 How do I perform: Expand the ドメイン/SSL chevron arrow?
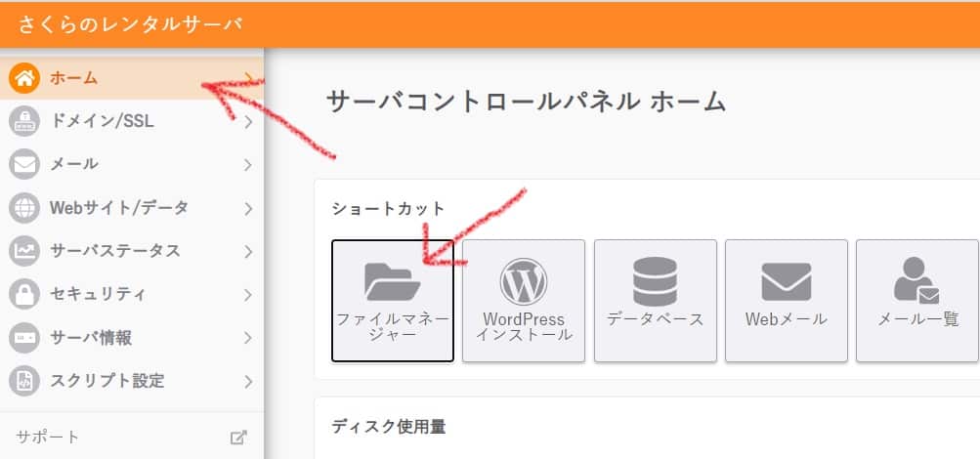[x=248, y=122]
